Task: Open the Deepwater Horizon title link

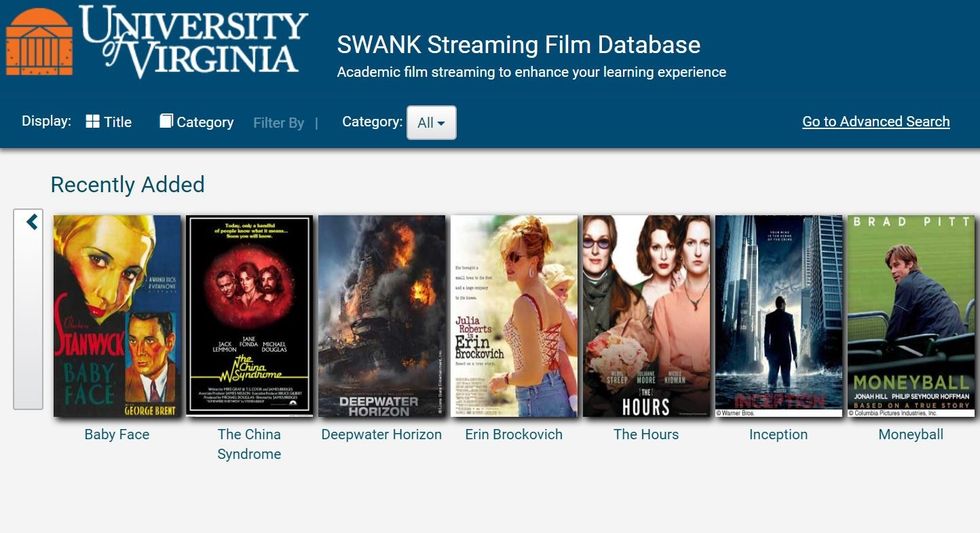Action: [x=381, y=434]
